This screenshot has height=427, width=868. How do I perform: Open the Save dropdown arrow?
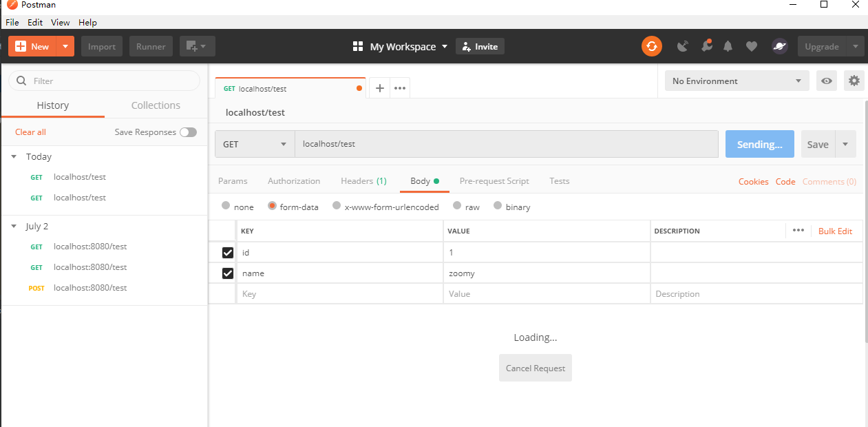click(845, 144)
